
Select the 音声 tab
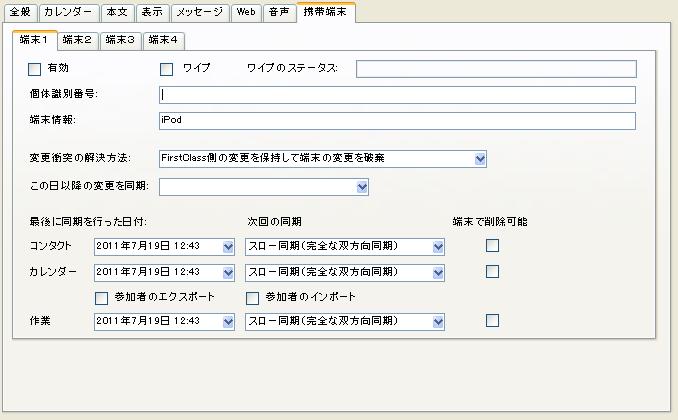279,12
